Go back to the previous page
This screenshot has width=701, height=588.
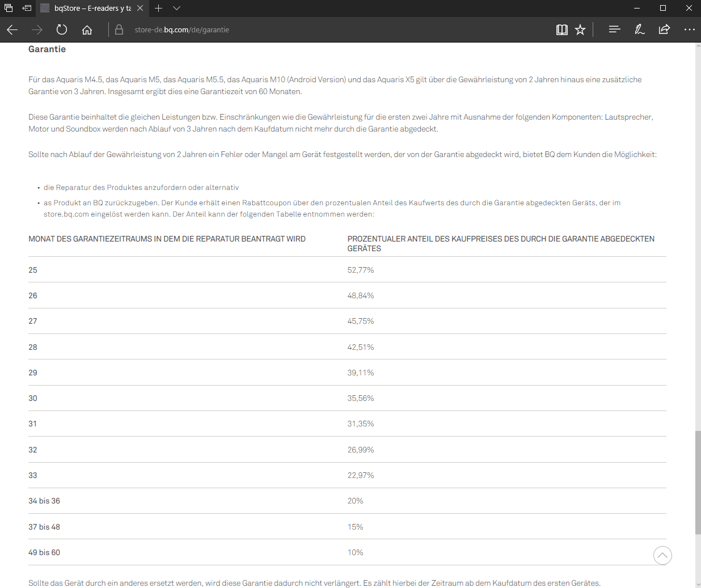click(x=12, y=29)
